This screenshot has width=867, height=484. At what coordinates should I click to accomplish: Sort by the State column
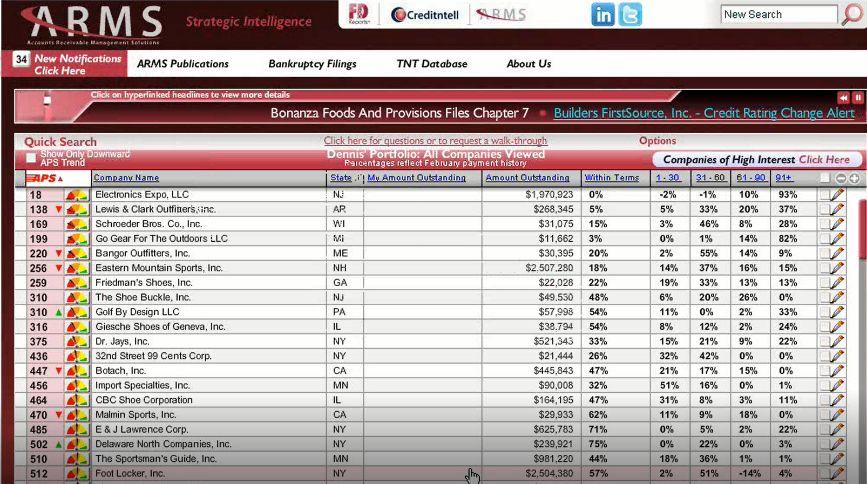[x=341, y=178]
